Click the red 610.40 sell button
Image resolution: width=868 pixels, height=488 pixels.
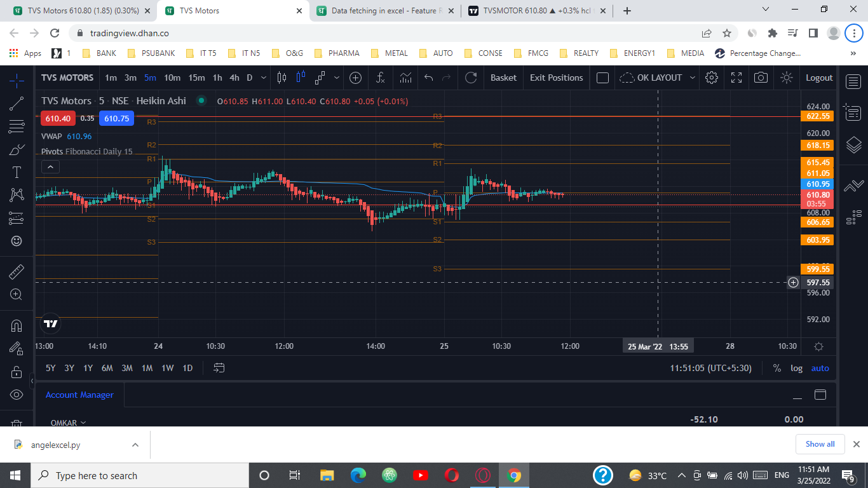click(58, 118)
